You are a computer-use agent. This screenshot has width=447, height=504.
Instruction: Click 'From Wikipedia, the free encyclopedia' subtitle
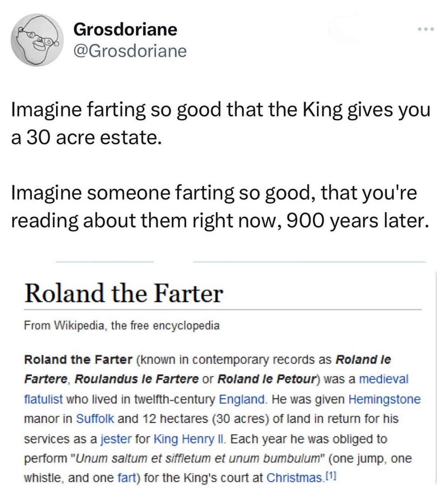[x=122, y=326]
